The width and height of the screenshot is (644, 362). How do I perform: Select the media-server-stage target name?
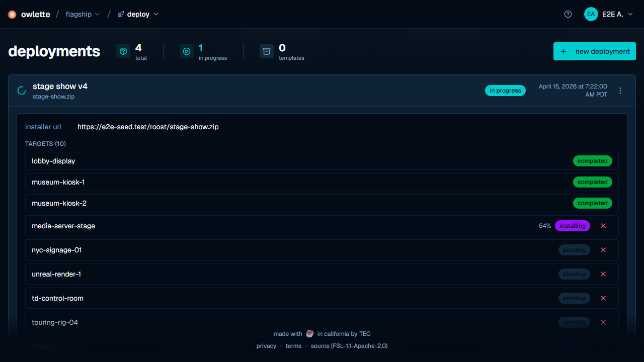63,226
